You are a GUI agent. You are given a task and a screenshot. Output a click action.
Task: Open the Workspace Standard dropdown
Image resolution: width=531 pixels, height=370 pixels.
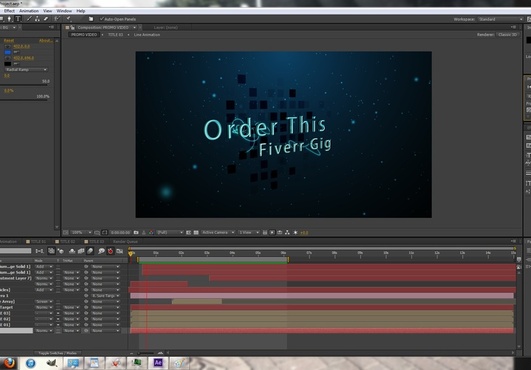pos(501,19)
